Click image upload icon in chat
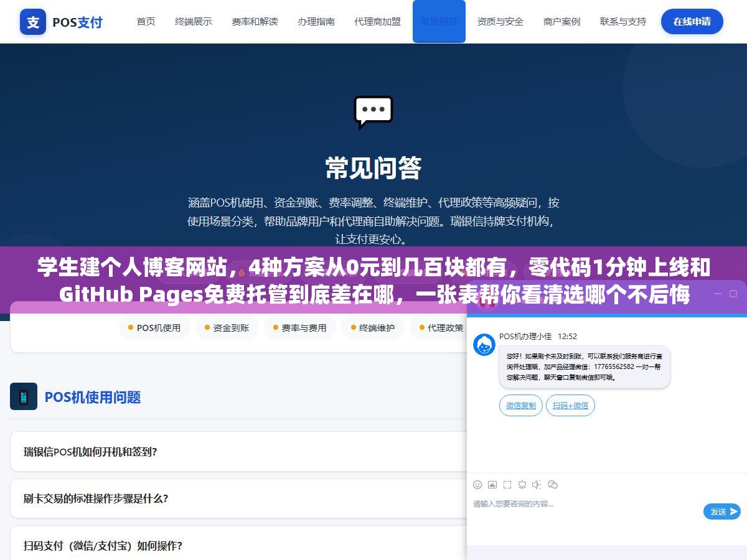 492,485
